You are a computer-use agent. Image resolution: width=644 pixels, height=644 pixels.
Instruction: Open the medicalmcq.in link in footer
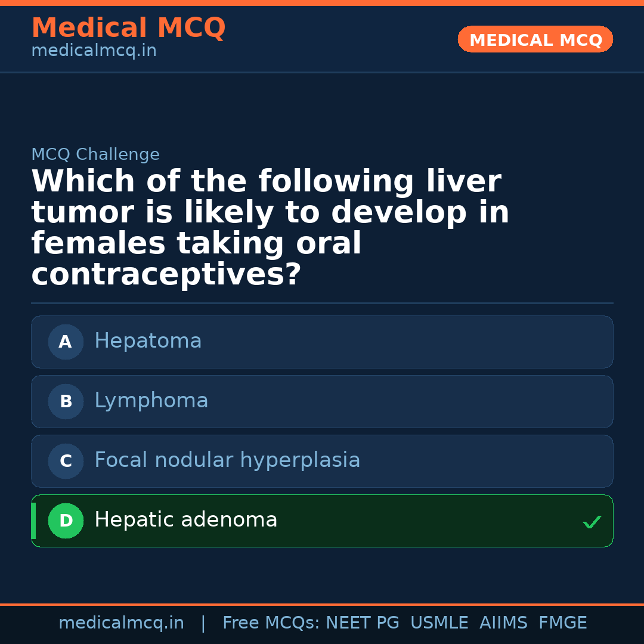[121, 623]
